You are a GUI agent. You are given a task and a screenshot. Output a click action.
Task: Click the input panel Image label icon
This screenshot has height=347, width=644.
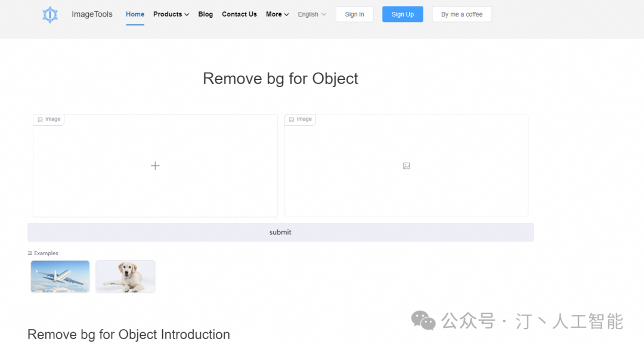[40, 120]
